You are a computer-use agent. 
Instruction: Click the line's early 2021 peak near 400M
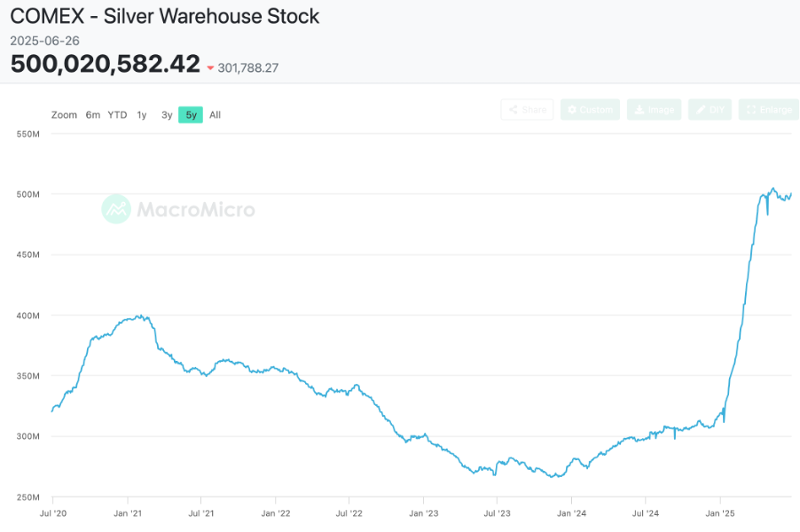coord(141,317)
